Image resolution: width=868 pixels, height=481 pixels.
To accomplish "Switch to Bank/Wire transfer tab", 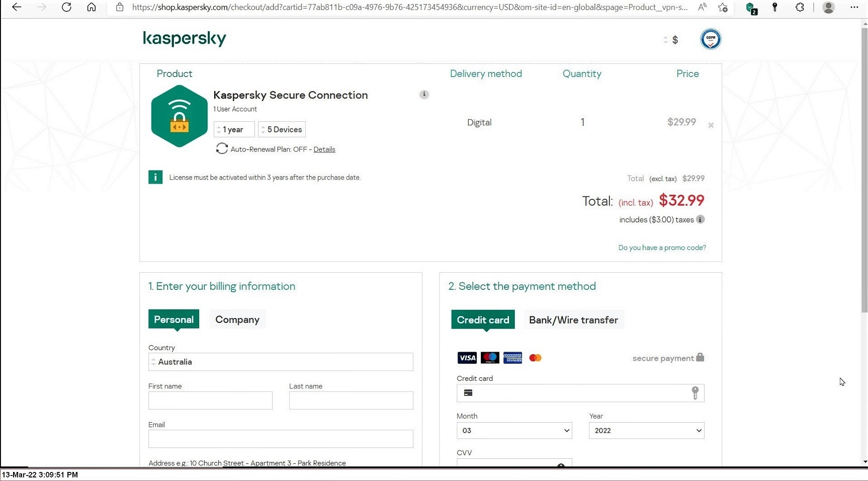I will point(573,320).
